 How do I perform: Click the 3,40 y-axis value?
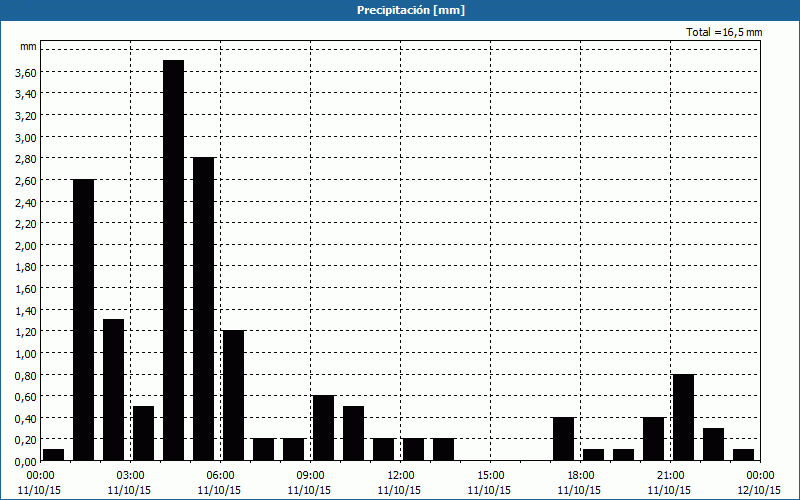(26, 94)
